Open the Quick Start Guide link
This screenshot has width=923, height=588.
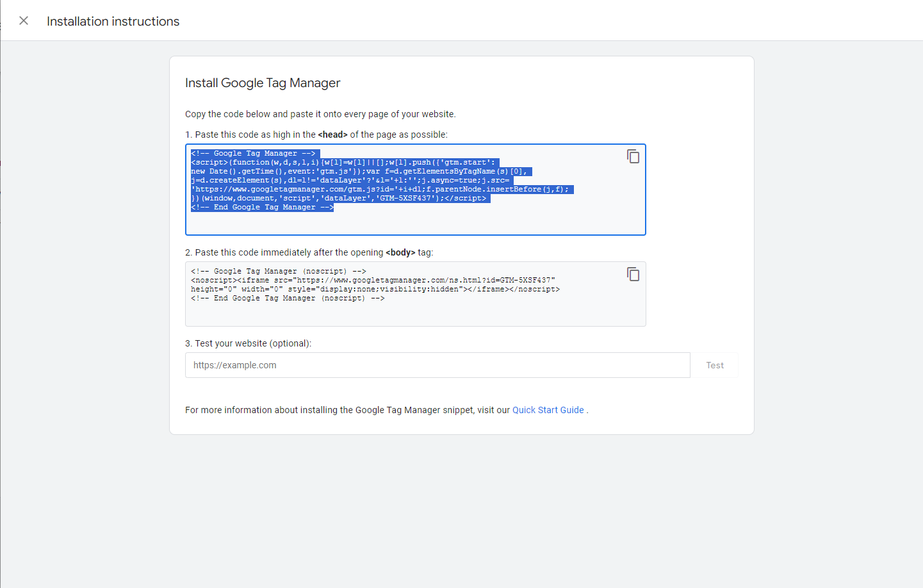point(548,410)
